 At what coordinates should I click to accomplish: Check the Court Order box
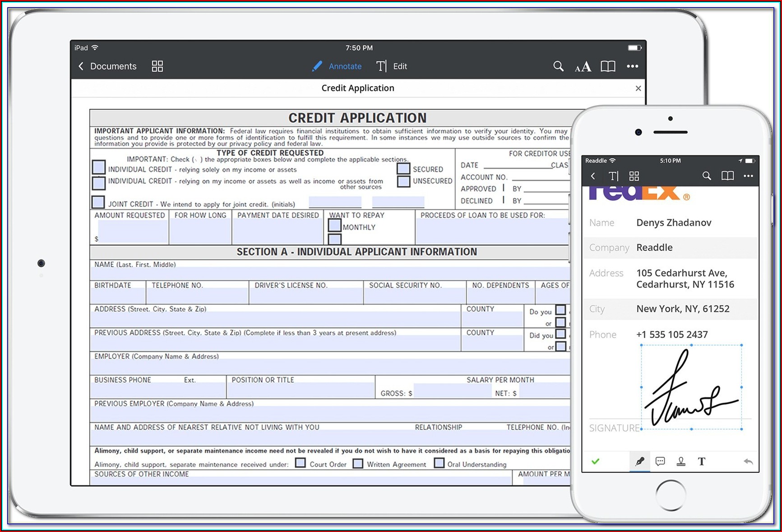tap(301, 463)
